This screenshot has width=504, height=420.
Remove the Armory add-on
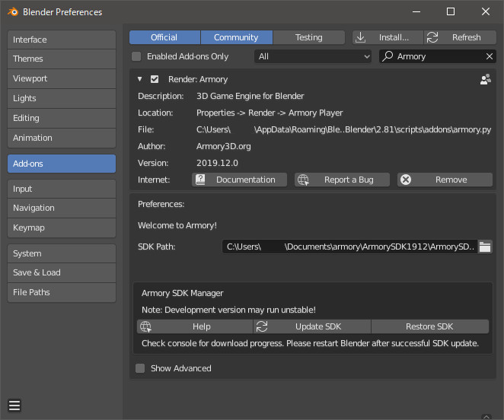pos(445,180)
